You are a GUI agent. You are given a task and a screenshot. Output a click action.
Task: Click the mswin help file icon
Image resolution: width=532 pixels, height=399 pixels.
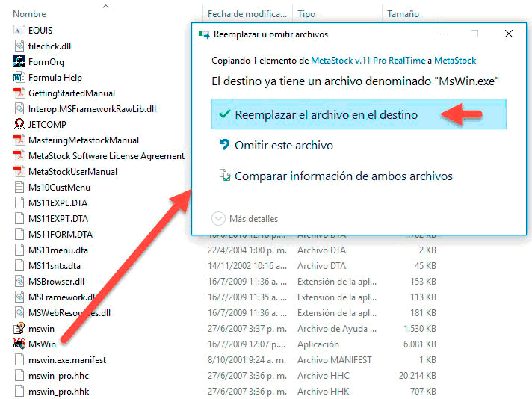pyautogui.click(x=19, y=328)
